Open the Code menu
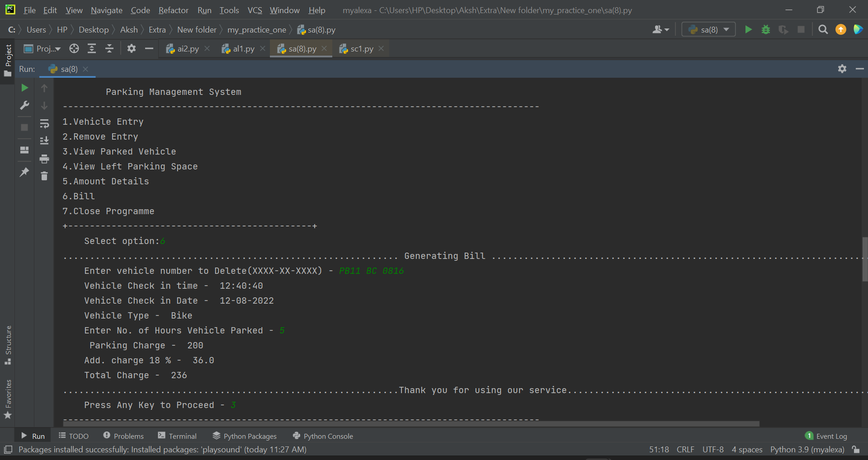The image size is (868, 460). pyautogui.click(x=141, y=10)
